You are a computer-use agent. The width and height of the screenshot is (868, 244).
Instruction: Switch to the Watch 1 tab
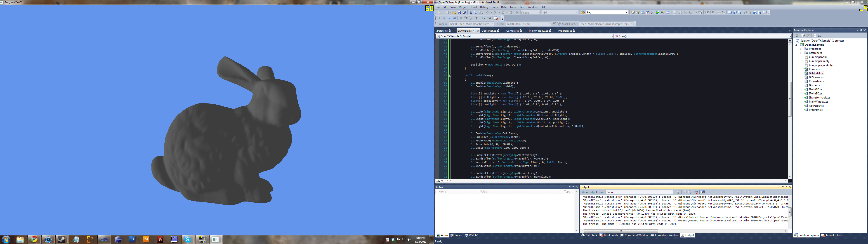(x=472, y=235)
